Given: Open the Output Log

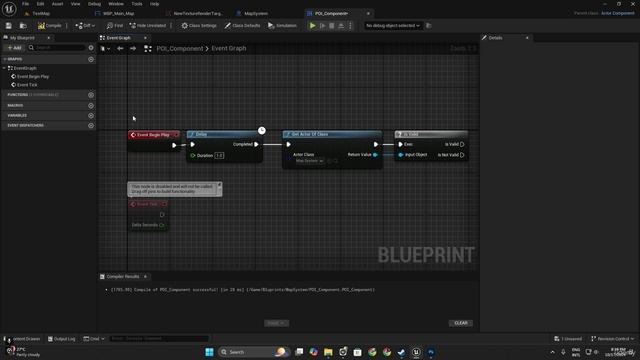Looking at the screenshot, I should [x=62, y=339].
